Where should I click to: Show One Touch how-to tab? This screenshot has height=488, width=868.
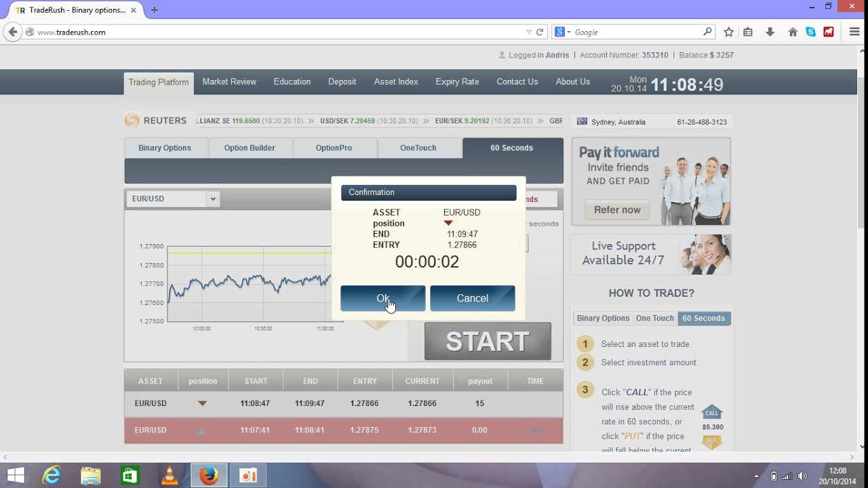[655, 318]
